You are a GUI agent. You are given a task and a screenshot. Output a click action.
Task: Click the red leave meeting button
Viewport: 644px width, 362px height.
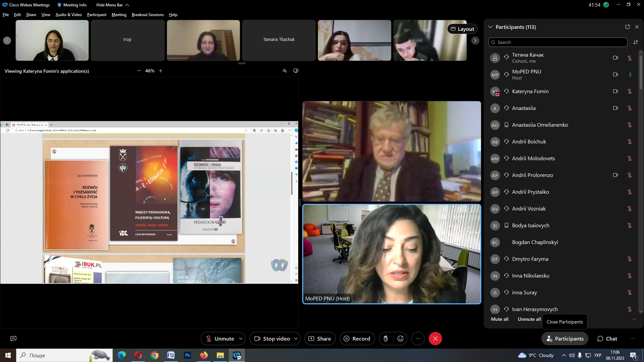(x=435, y=339)
